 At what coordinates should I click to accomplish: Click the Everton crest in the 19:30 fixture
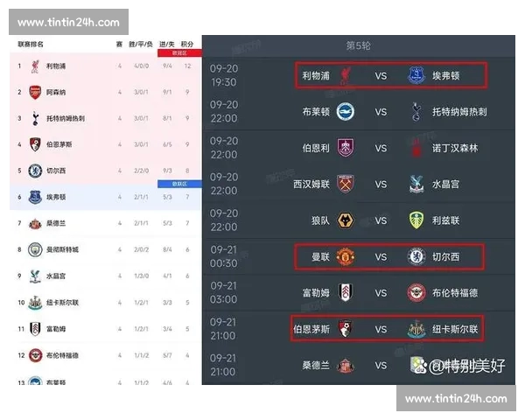(416, 75)
